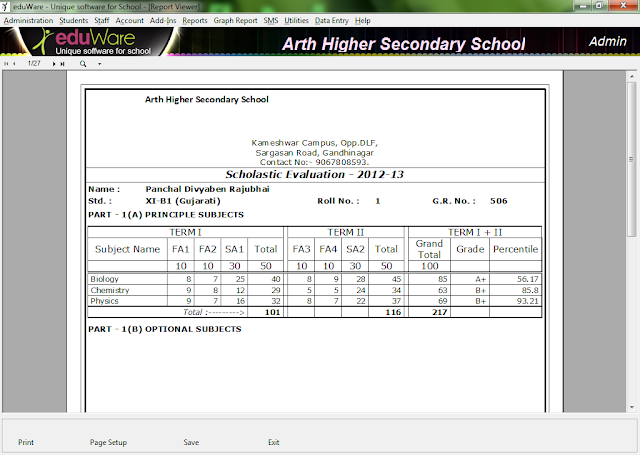The height and width of the screenshot is (455, 640).
Task: Click the Arth Higher Secondary School banner title
Action: 404,44
